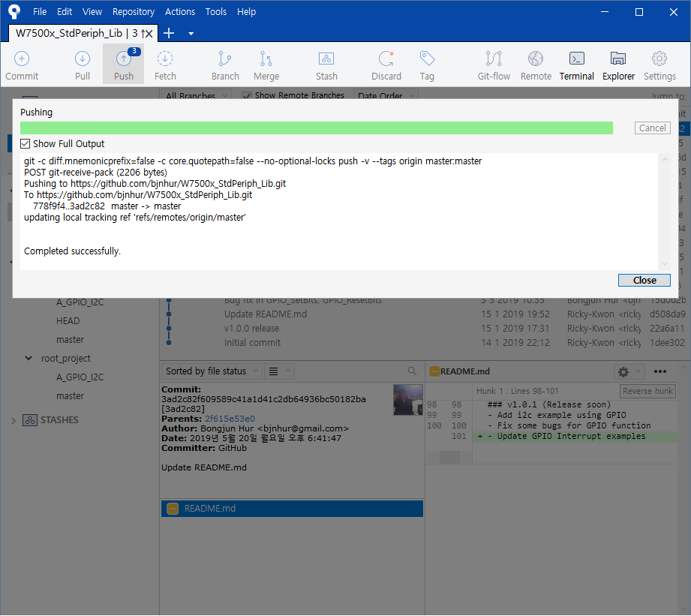Select the v1.0.0 release commit
The height and width of the screenshot is (616, 691).
click(x=425, y=329)
